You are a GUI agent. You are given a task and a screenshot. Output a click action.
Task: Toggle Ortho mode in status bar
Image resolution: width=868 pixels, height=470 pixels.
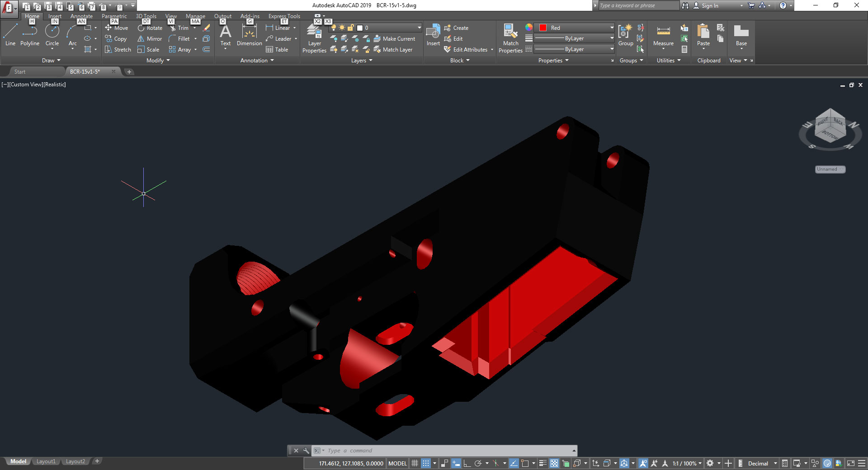click(x=467, y=463)
